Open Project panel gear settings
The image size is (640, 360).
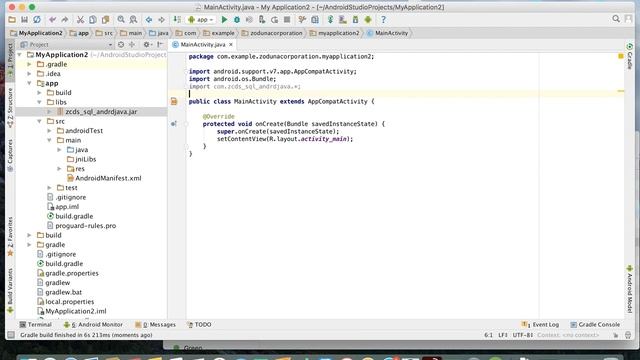pos(147,44)
